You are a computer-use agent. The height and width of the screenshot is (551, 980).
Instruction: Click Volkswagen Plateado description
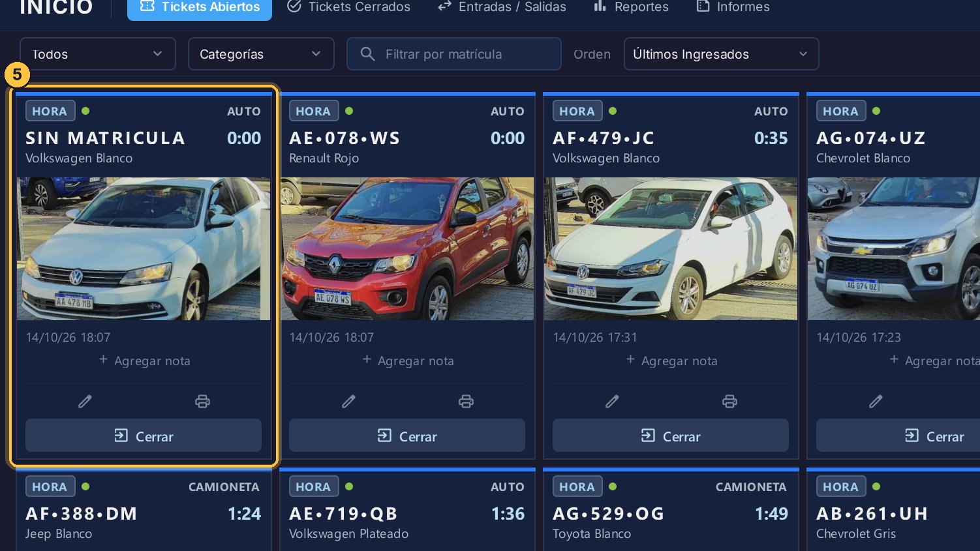tap(349, 533)
